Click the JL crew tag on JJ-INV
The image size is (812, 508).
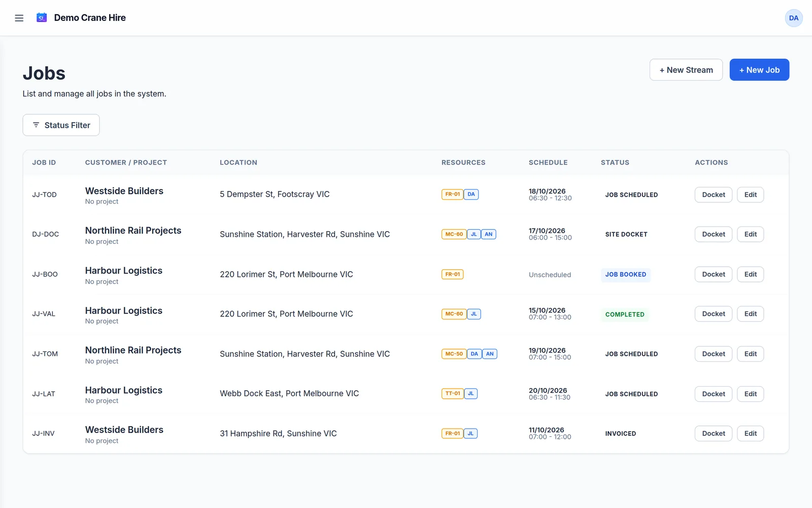click(470, 433)
